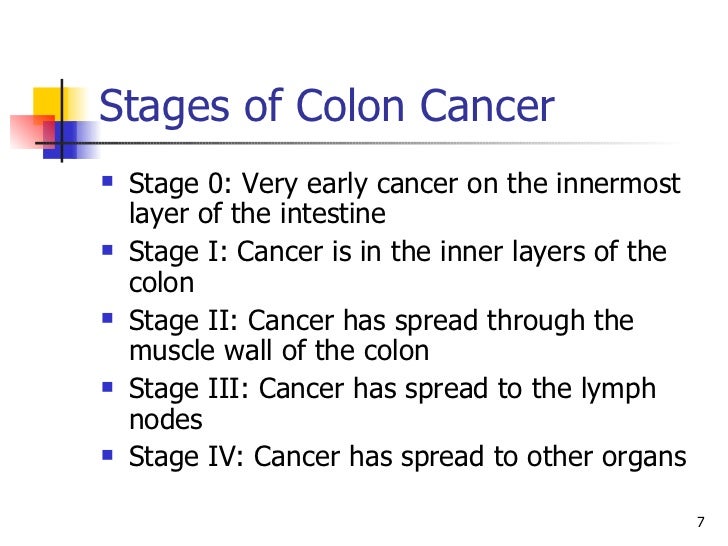728x546 pixels.
Task: Click the blue bullet beside Stage III
Action: pyautogui.click(x=107, y=387)
